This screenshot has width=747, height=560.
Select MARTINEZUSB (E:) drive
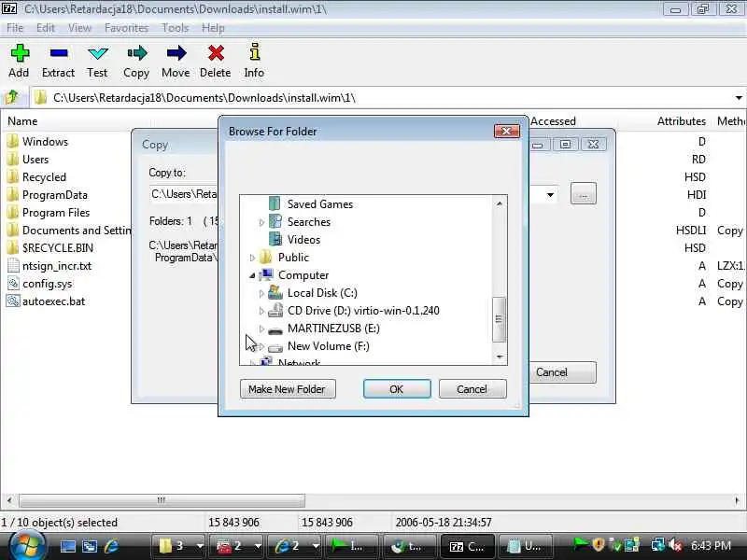coord(333,329)
